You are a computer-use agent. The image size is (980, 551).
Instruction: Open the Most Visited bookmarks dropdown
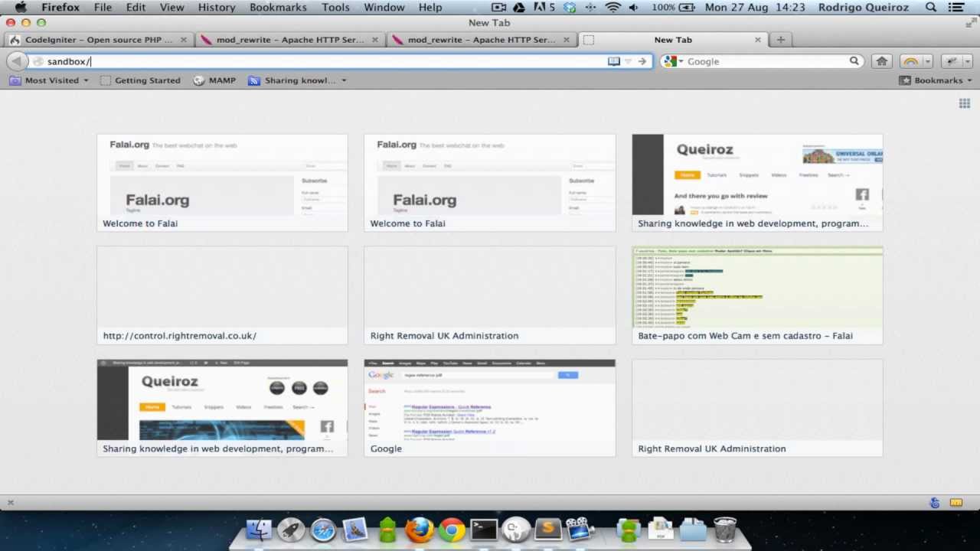(x=49, y=80)
